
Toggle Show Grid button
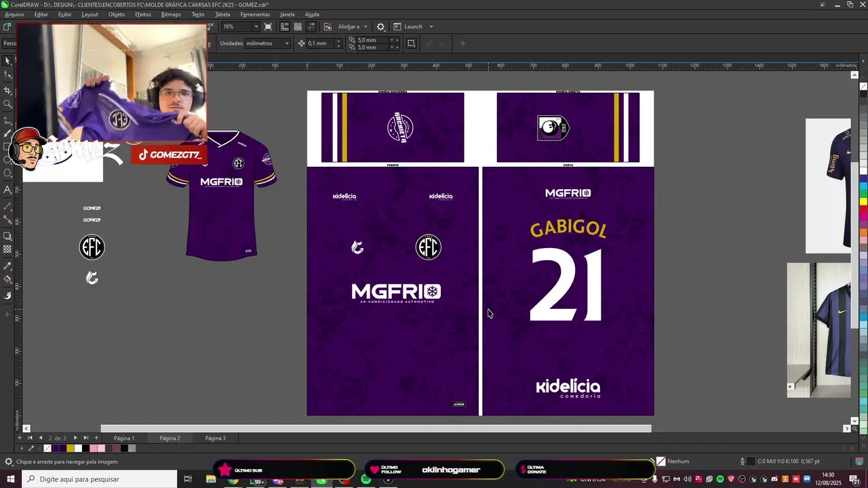(x=298, y=26)
